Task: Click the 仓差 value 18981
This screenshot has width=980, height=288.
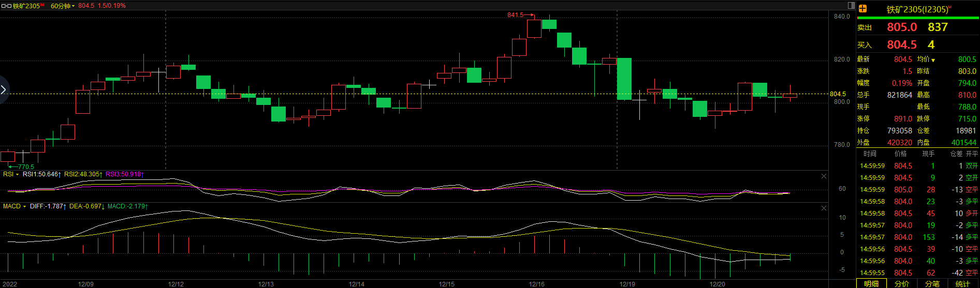Action: tap(966, 131)
